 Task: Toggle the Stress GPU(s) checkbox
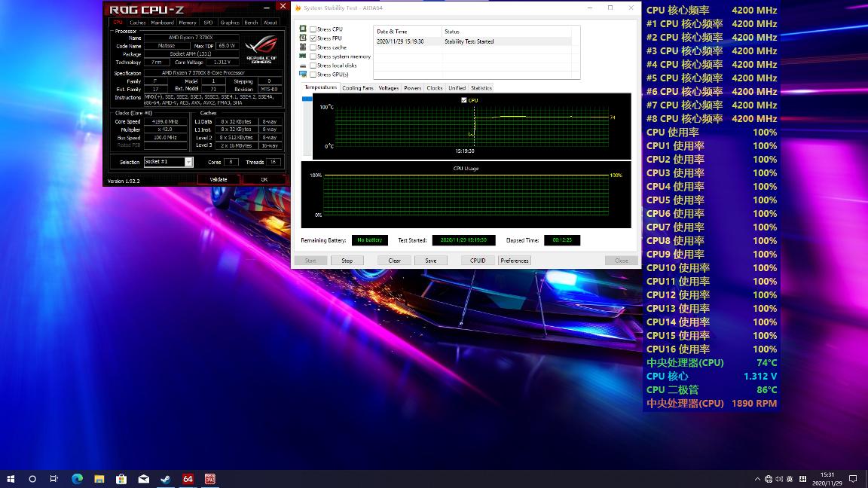[x=313, y=75]
